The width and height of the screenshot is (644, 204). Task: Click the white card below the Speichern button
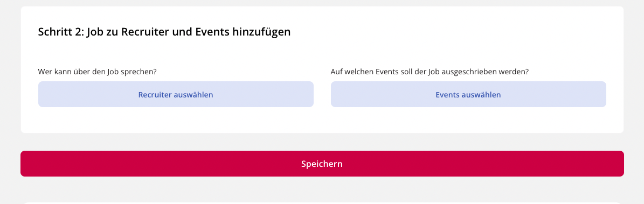tap(322, 203)
